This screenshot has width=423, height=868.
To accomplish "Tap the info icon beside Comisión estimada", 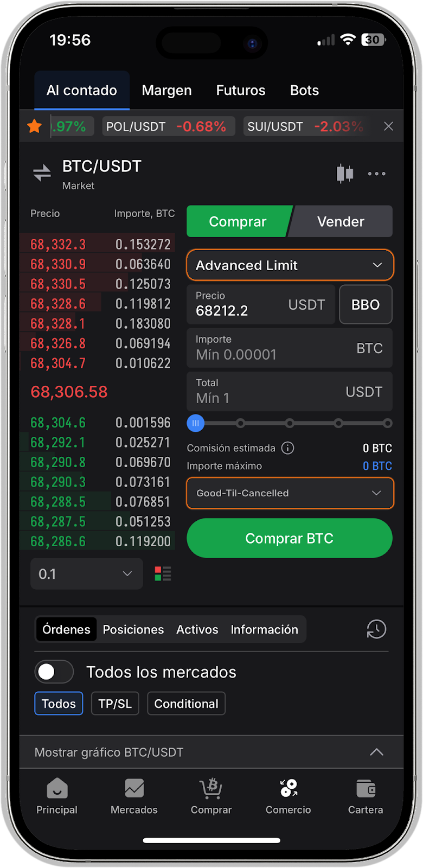I will point(288,448).
